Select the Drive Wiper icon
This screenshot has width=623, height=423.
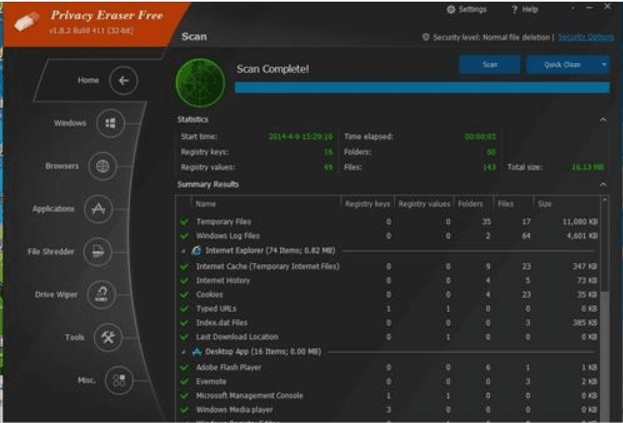(101, 295)
